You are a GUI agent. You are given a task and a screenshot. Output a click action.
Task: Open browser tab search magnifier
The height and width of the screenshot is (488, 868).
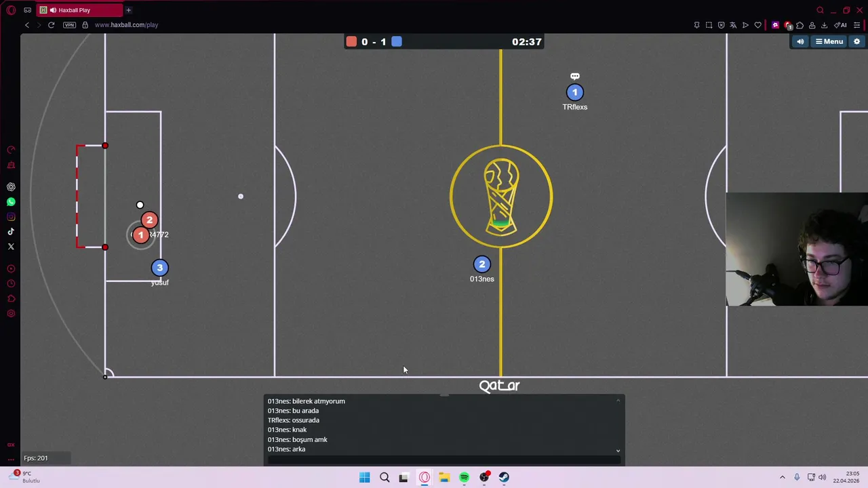pyautogui.click(x=820, y=10)
